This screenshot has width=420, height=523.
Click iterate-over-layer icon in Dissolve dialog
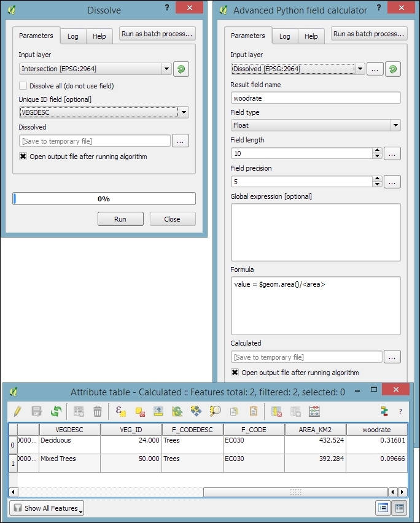pos(181,69)
